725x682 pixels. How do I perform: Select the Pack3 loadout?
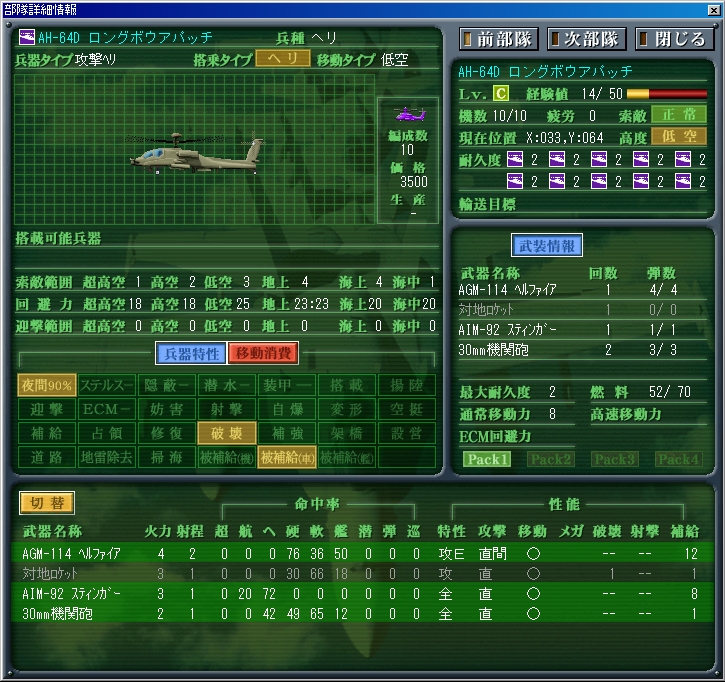pos(615,459)
